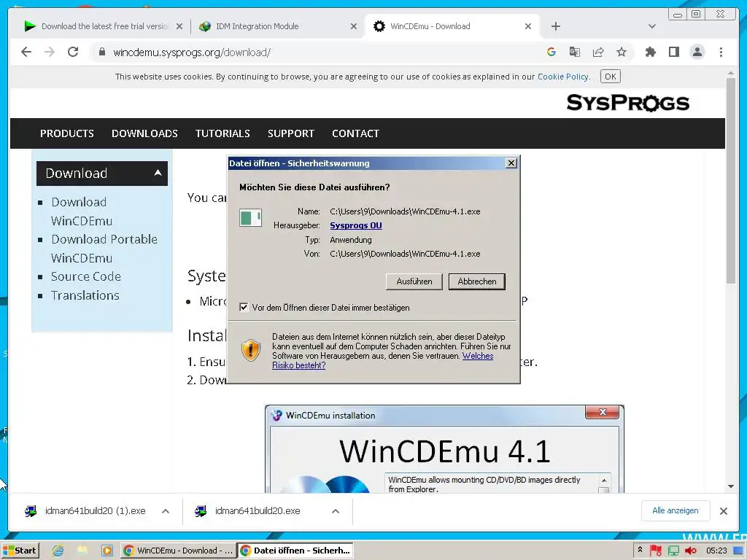Viewport: 747px width, 560px height.
Task: Share this page via share icon
Action: point(598,52)
